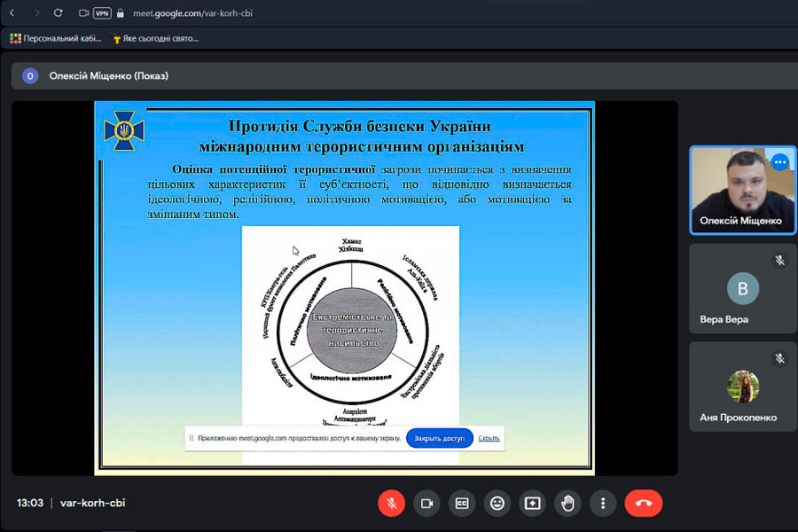Turn on captions with the CC button
798x532 pixels.
462,503
